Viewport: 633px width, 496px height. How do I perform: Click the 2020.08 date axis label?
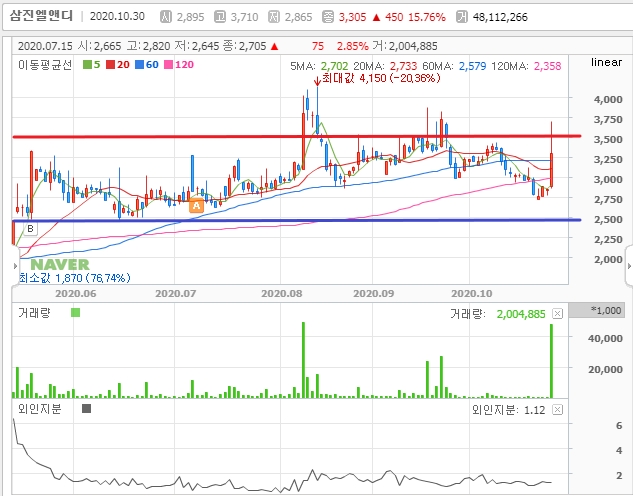tap(282, 293)
